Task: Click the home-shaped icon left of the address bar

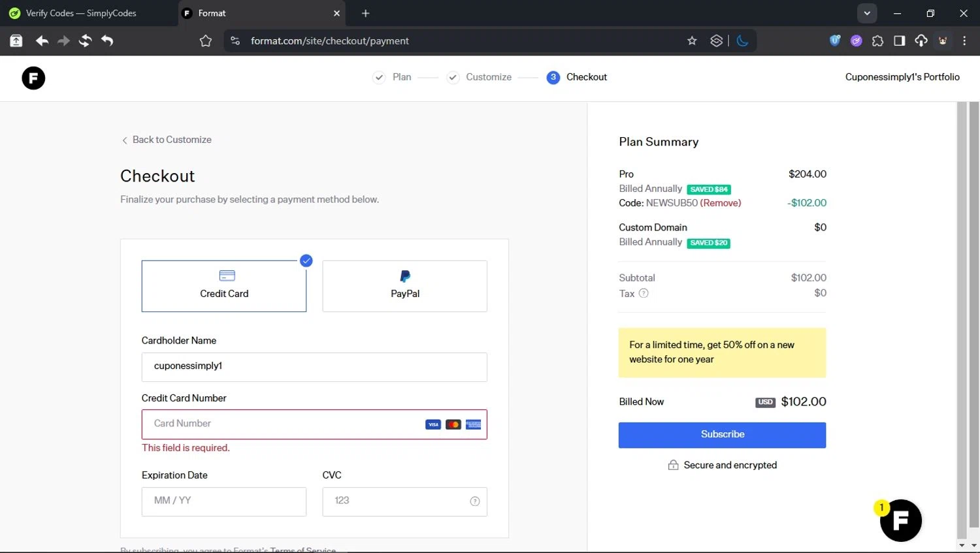Action: pyautogui.click(x=206, y=40)
